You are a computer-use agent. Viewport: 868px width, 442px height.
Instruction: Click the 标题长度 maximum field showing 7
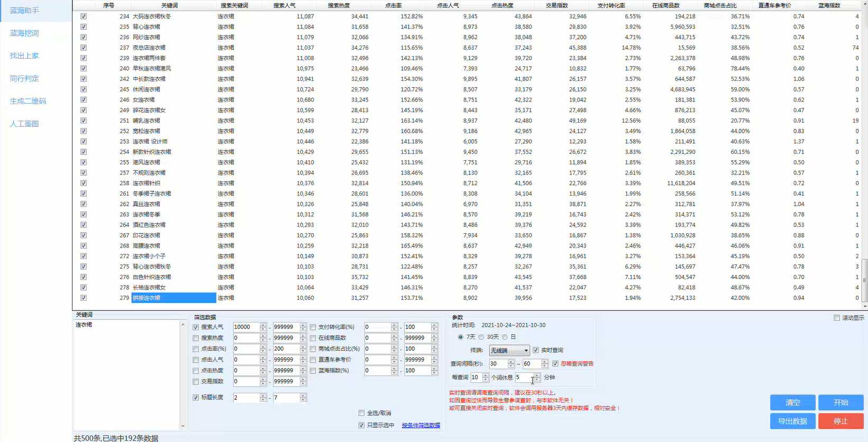[286, 398]
